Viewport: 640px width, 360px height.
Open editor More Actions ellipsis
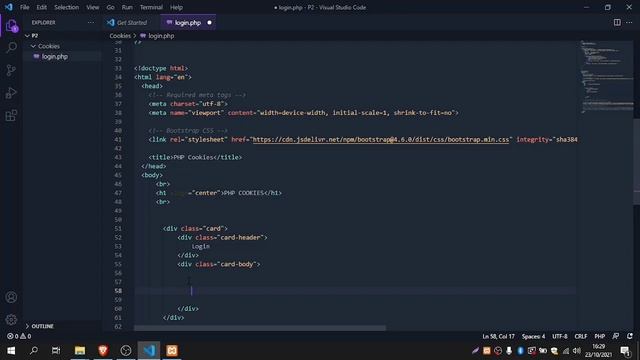click(629, 22)
